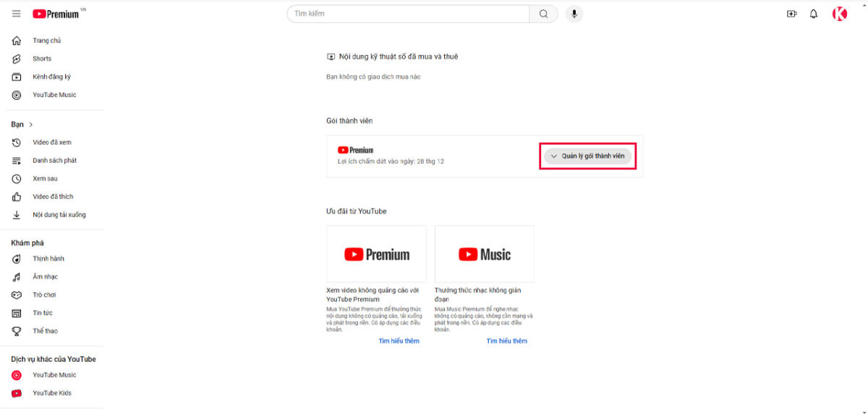Open the Create video icon

pos(791,14)
